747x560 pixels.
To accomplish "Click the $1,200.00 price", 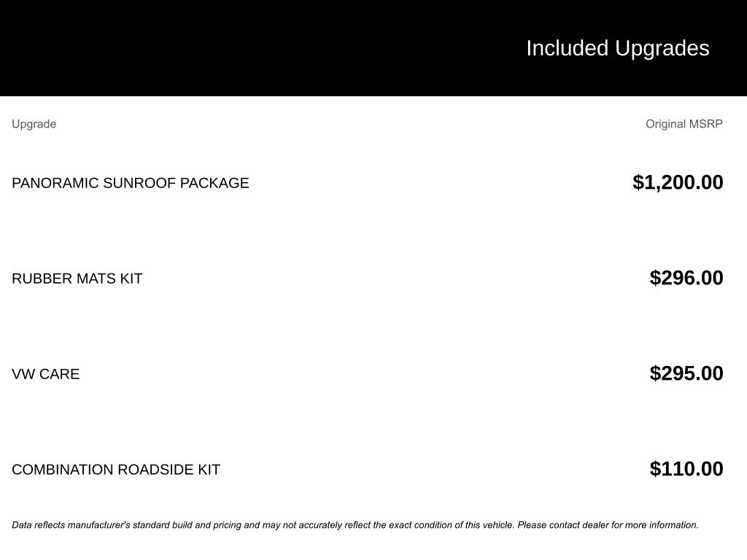I will pos(678,182).
